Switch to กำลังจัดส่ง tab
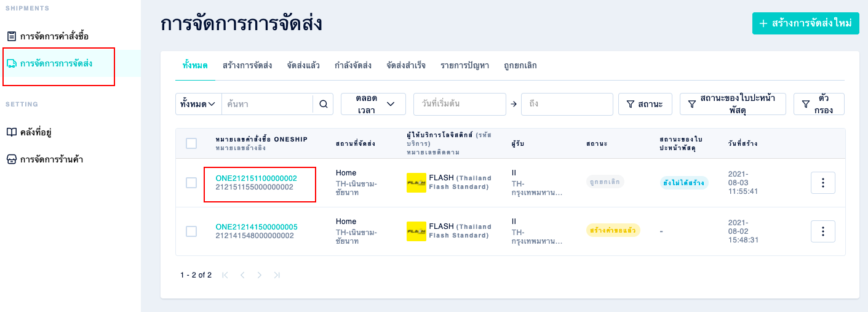Viewport: 868px width, 312px height. click(353, 65)
